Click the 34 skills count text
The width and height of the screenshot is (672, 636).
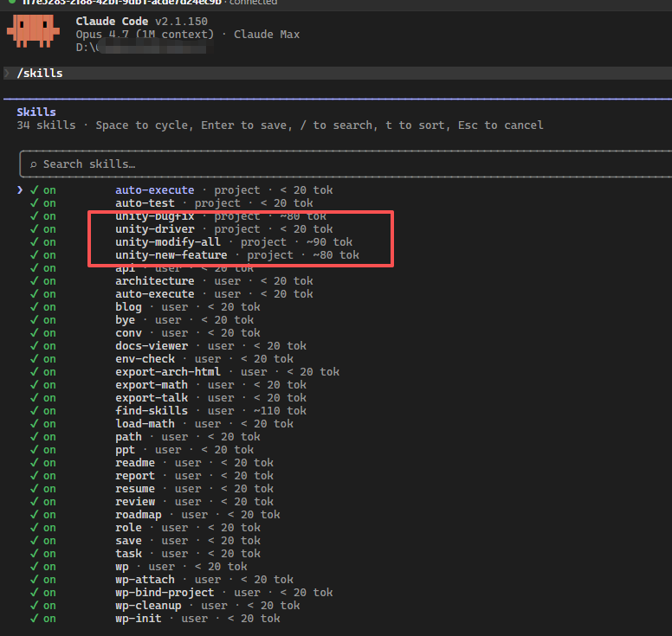point(46,125)
